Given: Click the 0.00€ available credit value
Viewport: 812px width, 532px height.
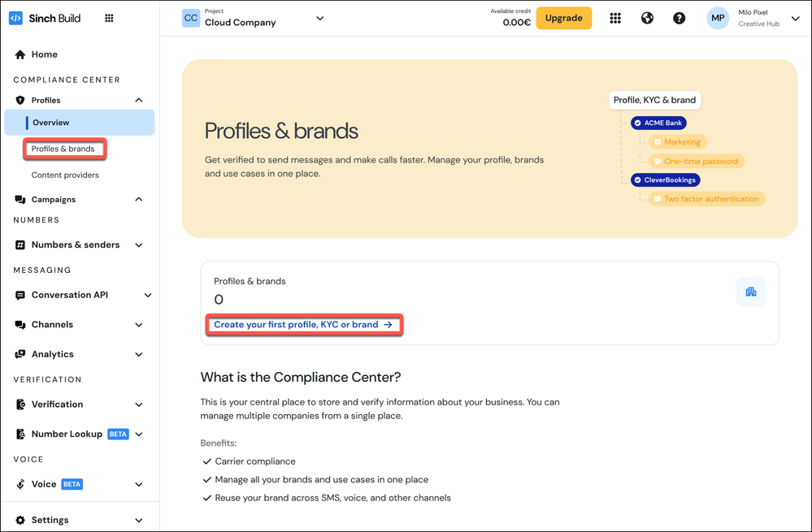Looking at the screenshot, I should pyautogui.click(x=516, y=22).
